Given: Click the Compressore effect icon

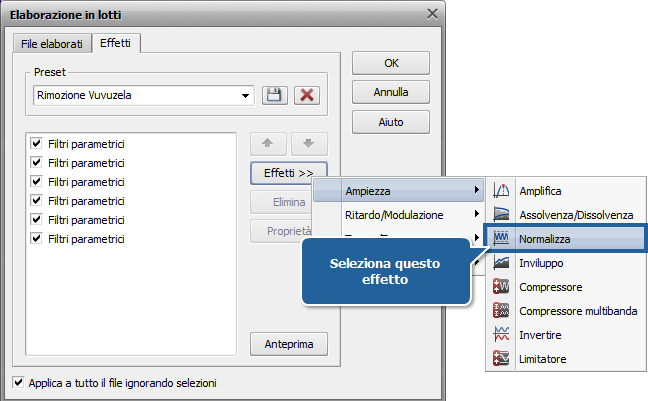Looking at the screenshot, I should click(x=501, y=286).
